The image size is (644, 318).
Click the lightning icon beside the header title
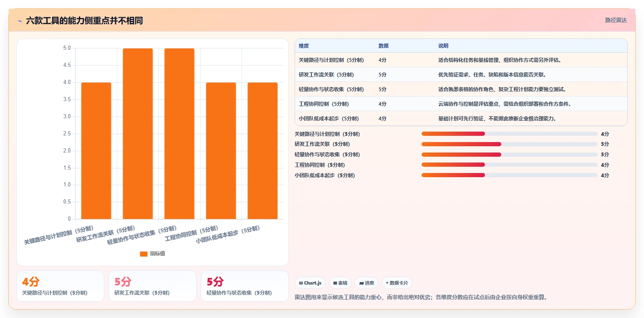[20, 21]
